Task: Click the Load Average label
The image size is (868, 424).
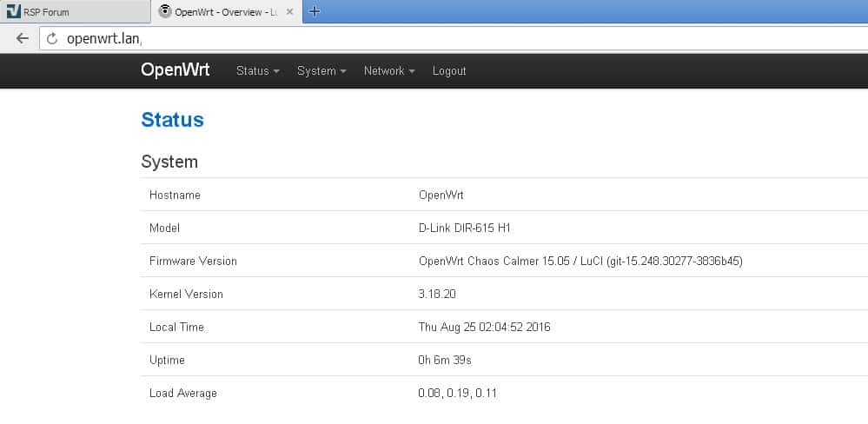Action: [183, 393]
